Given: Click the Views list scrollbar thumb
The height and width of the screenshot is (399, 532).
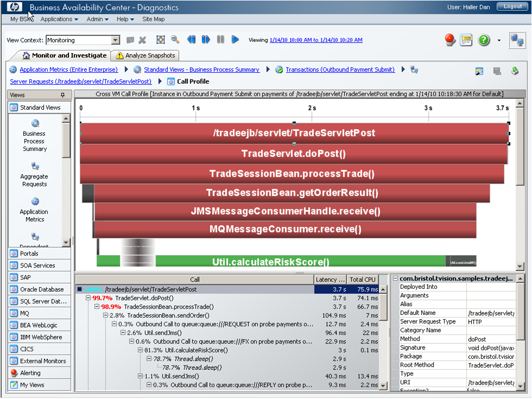Looking at the screenshot, I should click(x=66, y=141).
